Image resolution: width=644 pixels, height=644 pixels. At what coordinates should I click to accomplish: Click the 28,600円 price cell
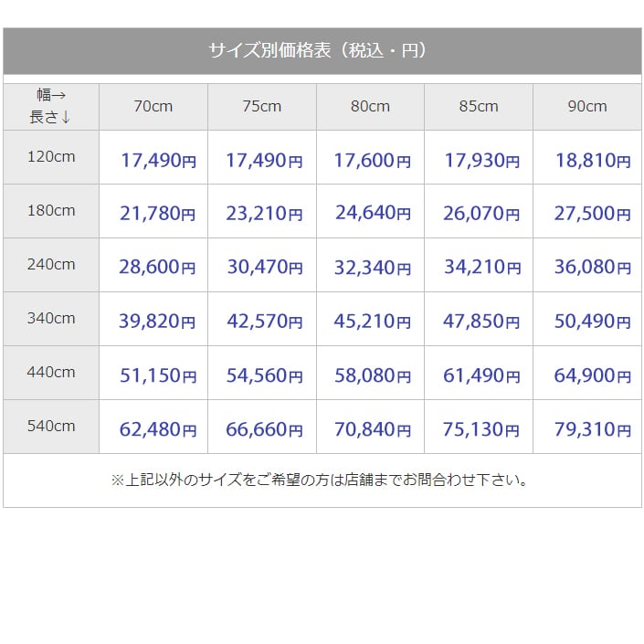[x=157, y=268]
